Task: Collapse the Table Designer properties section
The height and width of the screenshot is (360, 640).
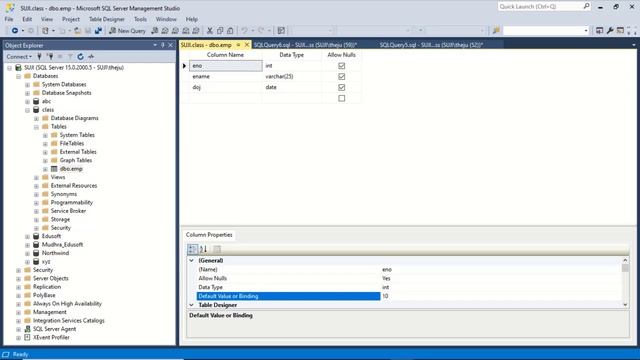Action: (x=191, y=305)
